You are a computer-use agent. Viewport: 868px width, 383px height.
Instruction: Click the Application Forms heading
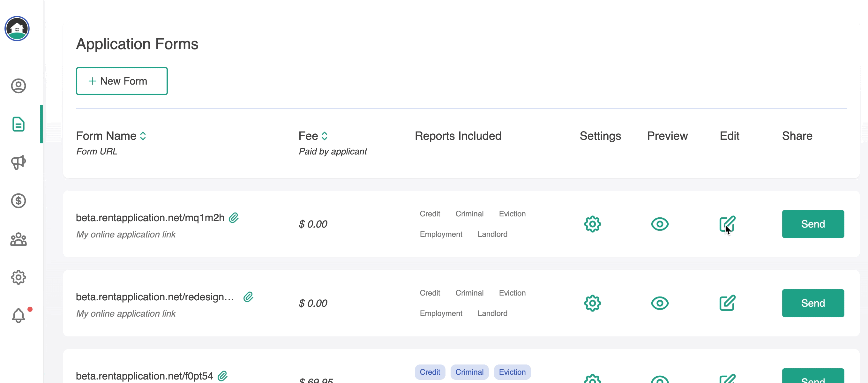[137, 44]
